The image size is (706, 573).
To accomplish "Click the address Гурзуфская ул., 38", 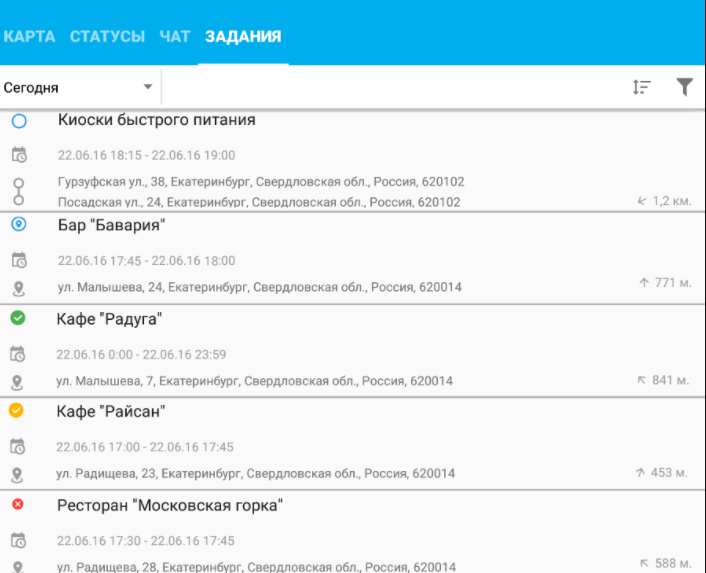I will point(261,182).
